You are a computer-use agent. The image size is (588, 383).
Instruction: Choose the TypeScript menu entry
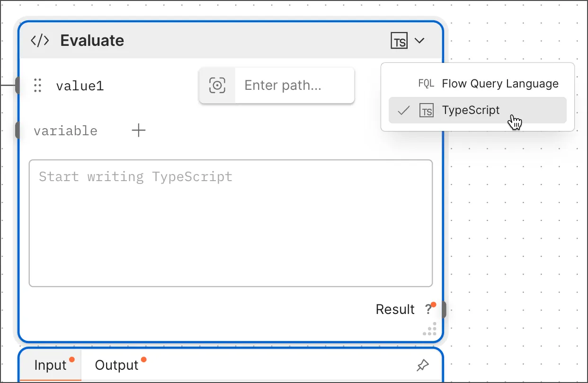477,110
